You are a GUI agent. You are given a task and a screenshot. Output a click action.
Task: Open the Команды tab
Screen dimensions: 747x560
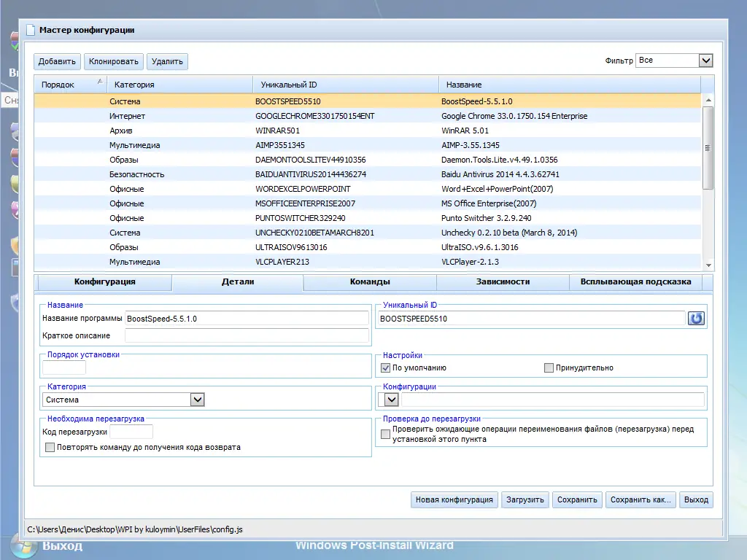(x=370, y=282)
